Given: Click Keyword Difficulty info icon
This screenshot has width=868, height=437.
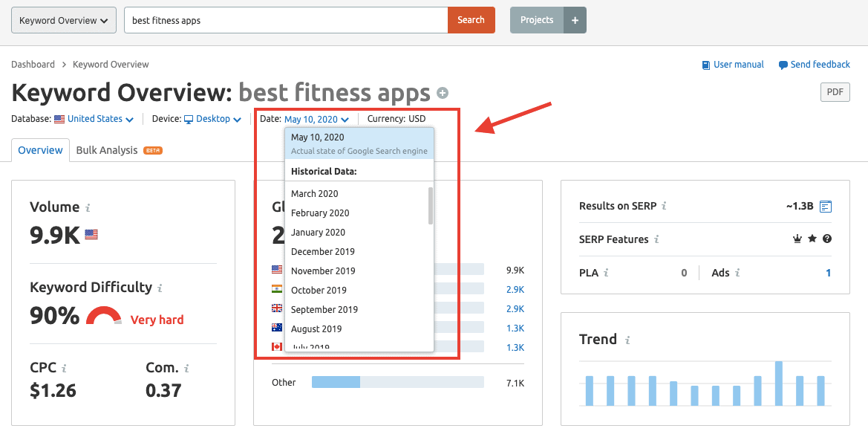Looking at the screenshot, I should click(x=160, y=288).
